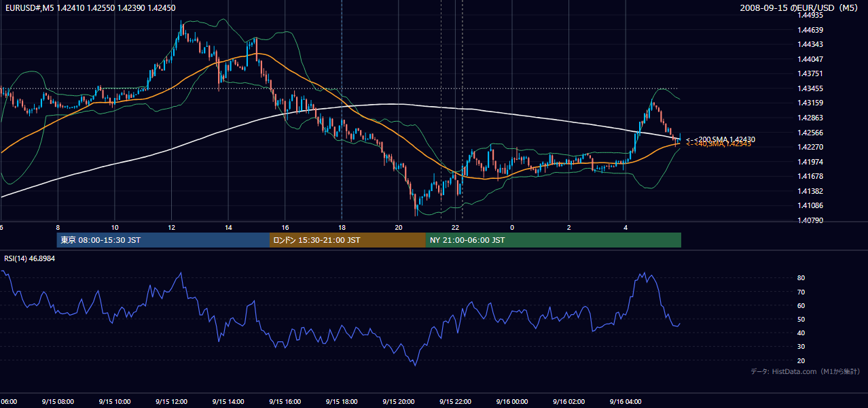Click price axis value 1.41382

click(x=812, y=191)
